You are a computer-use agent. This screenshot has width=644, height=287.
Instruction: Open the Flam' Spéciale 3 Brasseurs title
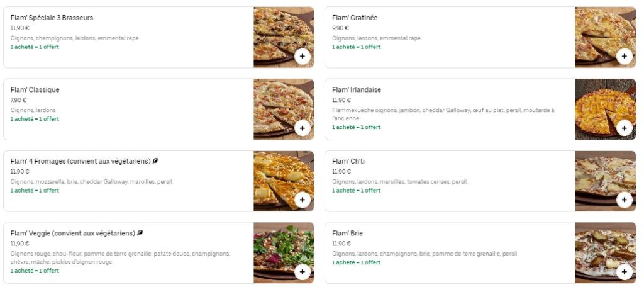coord(52,18)
